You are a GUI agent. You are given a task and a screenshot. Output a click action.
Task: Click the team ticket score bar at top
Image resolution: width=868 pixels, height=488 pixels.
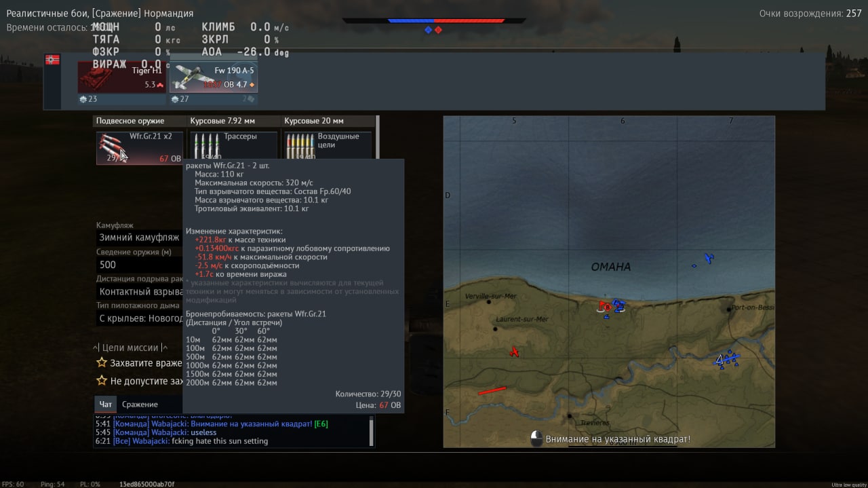click(434, 20)
